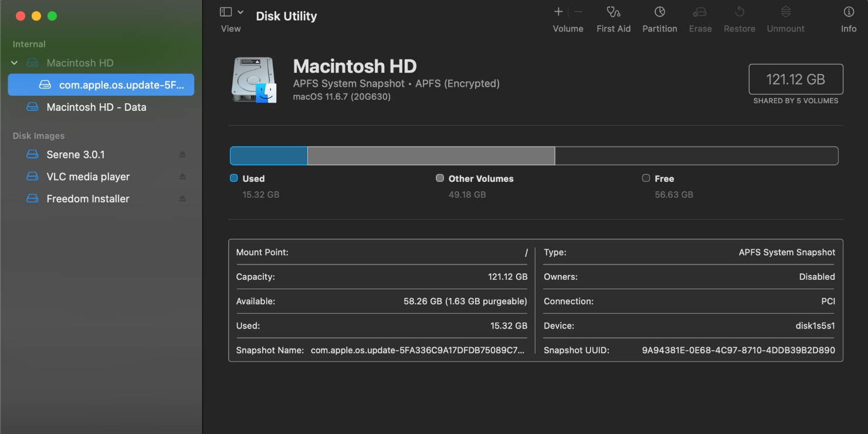
Task: Click the Info toolbar label
Action: [849, 29]
